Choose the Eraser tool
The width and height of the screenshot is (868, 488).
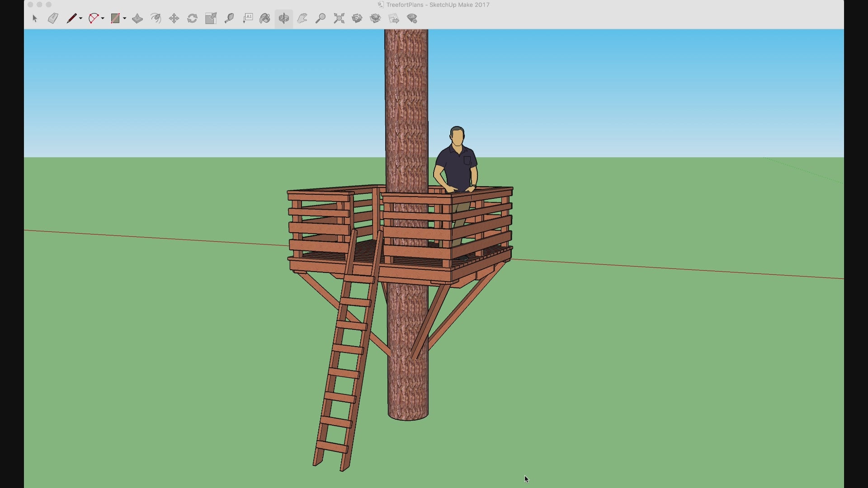pyautogui.click(x=53, y=19)
